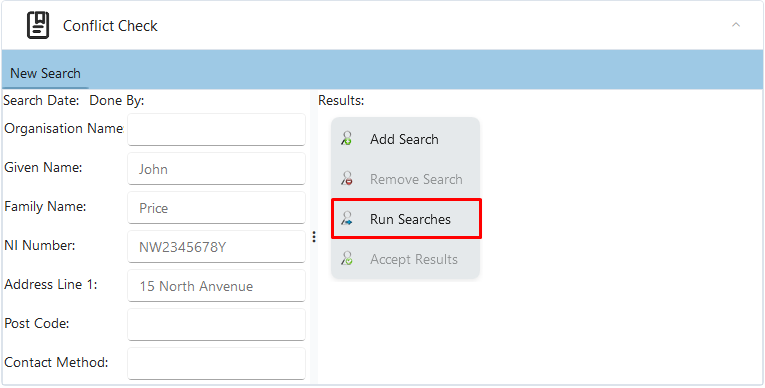Click the Organisation Name input field

pos(217,129)
